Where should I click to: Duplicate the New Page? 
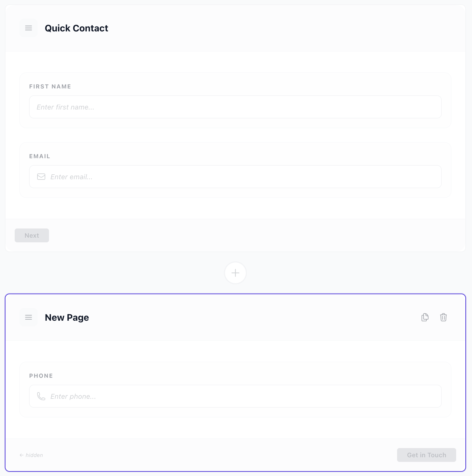pyautogui.click(x=425, y=317)
